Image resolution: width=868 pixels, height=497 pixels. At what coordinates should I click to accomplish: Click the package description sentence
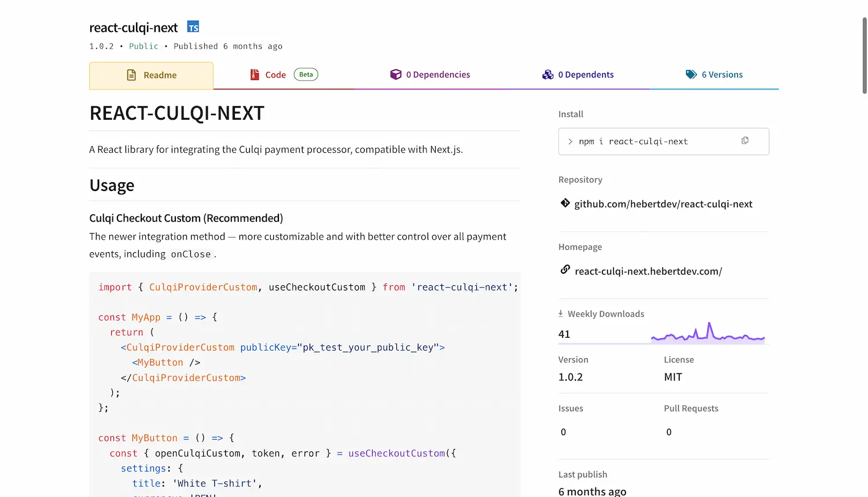tap(276, 150)
